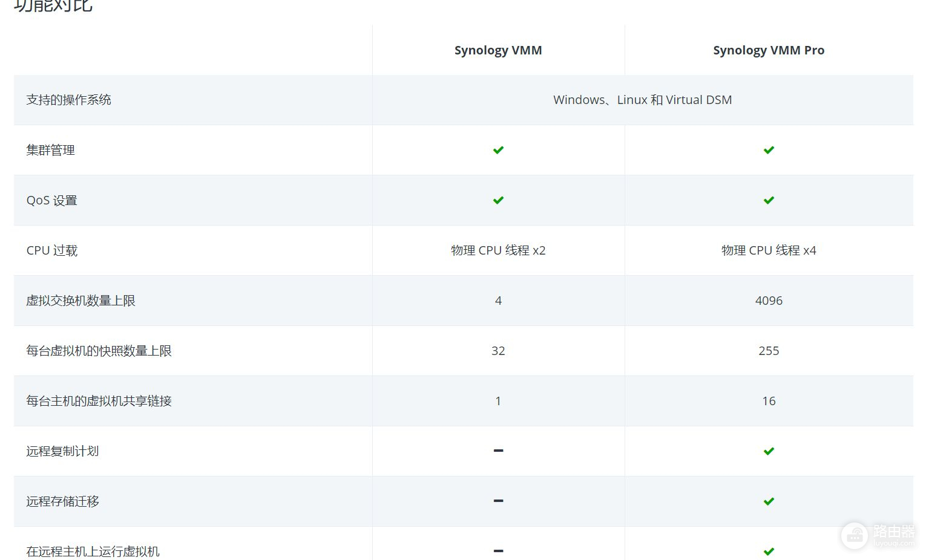The image size is (926, 560).
Task: Click the green check for 远程复制计划
Action: pyautogui.click(x=769, y=451)
